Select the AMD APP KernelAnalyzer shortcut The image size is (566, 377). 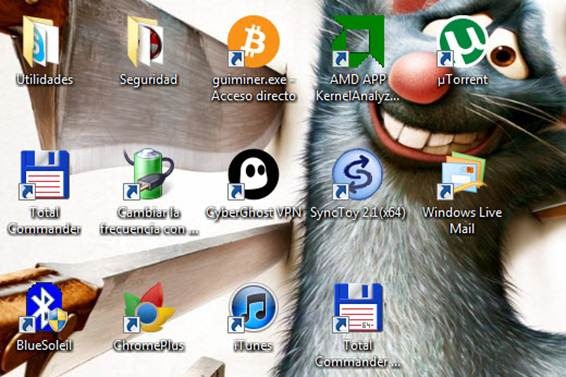(x=358, y=41)
